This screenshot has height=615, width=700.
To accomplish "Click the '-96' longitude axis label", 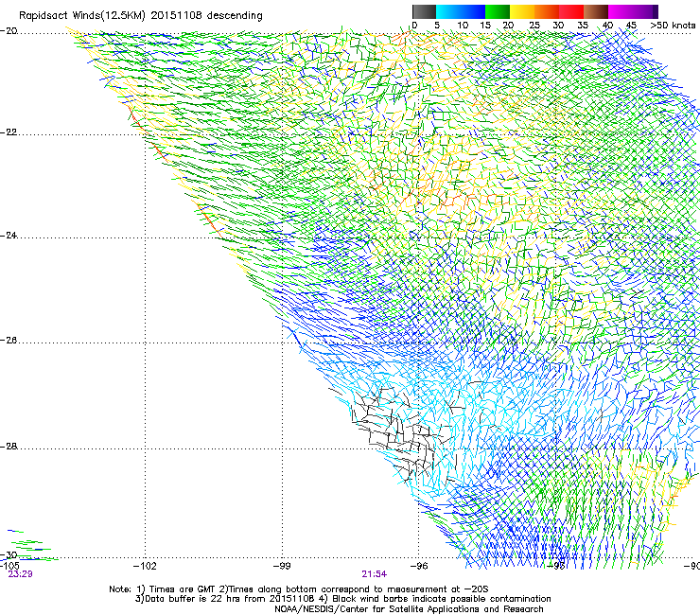I will (419, 567).
